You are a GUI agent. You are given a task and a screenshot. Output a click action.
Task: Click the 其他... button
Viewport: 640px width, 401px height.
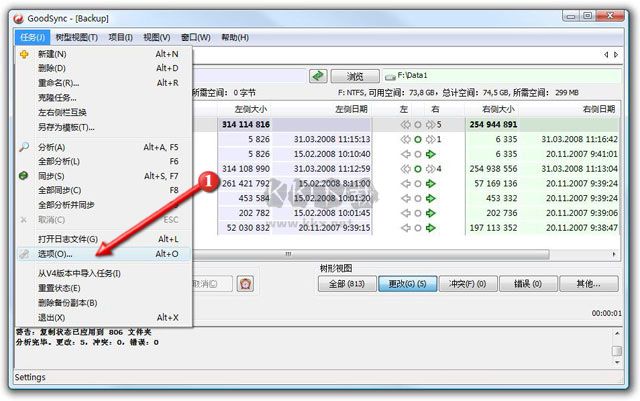coord(589,284)
